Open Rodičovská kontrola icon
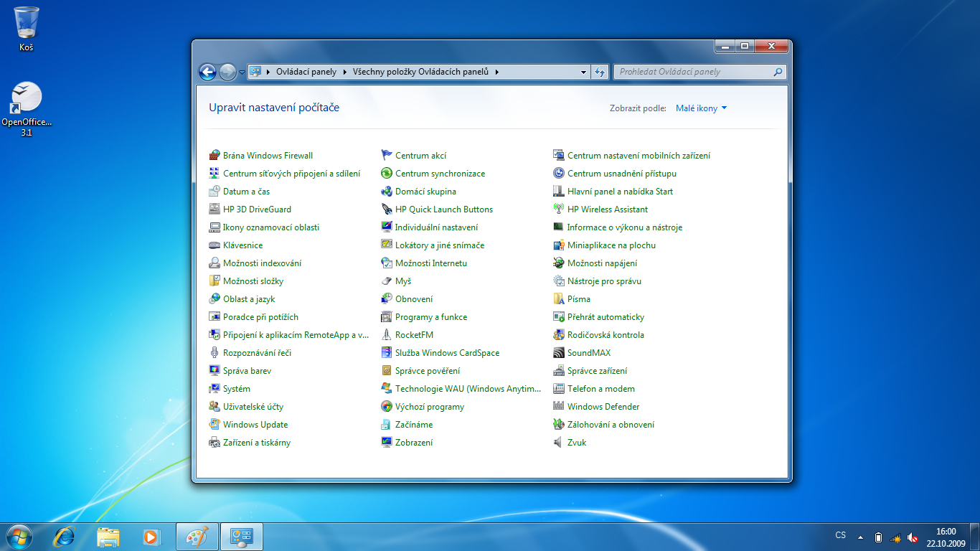Viewport: 980px width, 551px height. [559, 335]
